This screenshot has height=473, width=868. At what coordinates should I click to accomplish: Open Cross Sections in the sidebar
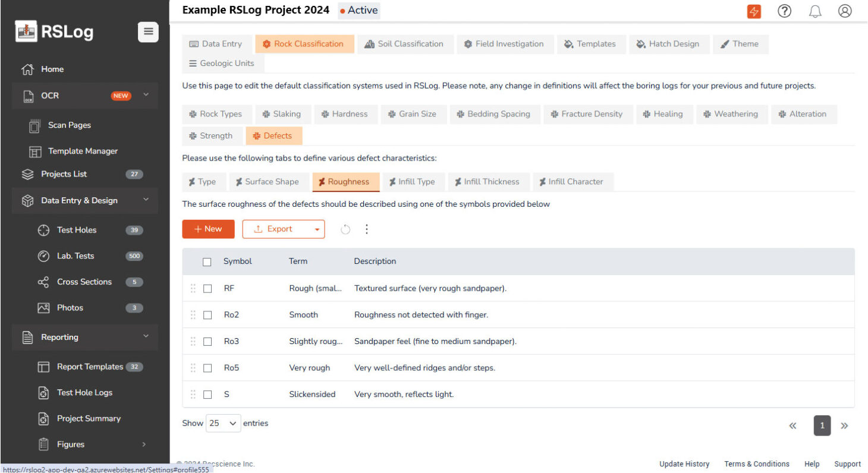[85, 282]
